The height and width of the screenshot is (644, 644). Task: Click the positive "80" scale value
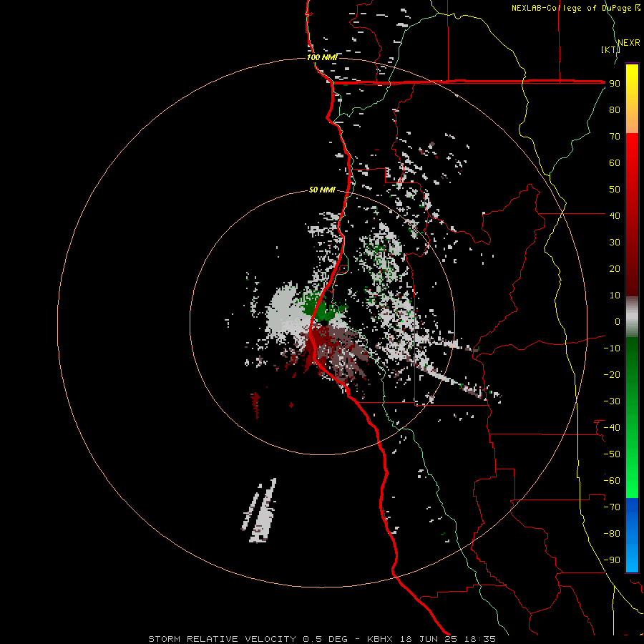(x=615, y=109)
